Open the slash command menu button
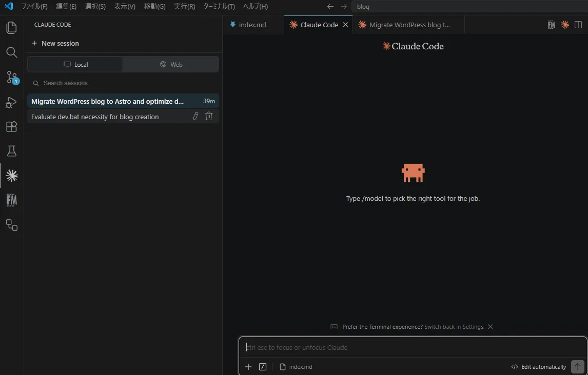Image resolution: width=588 pixels, height=375 pixels. (x=263, y=367)
